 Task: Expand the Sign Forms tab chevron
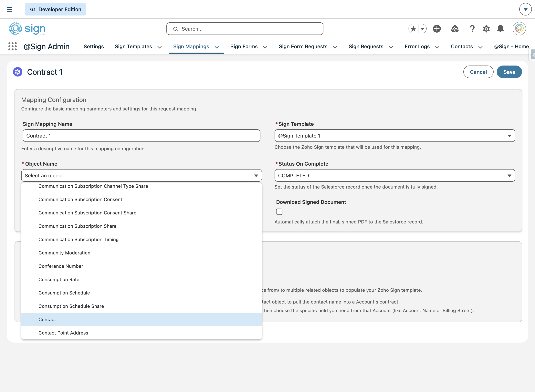pyautogui.click(x=265, y=47)
